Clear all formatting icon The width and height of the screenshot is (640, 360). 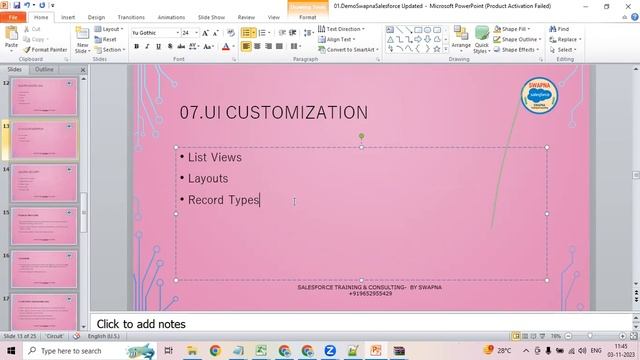(231, 33)
